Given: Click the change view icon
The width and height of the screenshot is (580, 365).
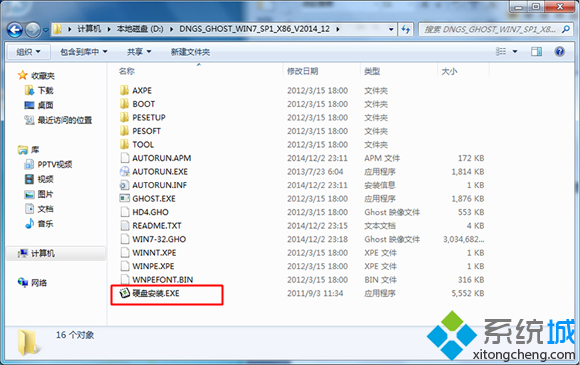Looking at the screenshot, I should [501, 51].
